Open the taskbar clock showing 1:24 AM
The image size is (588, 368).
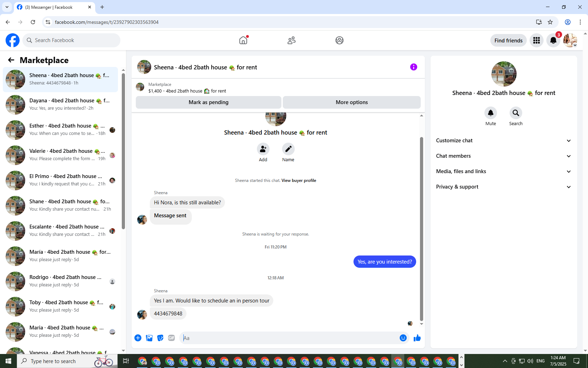coord(558,361)
